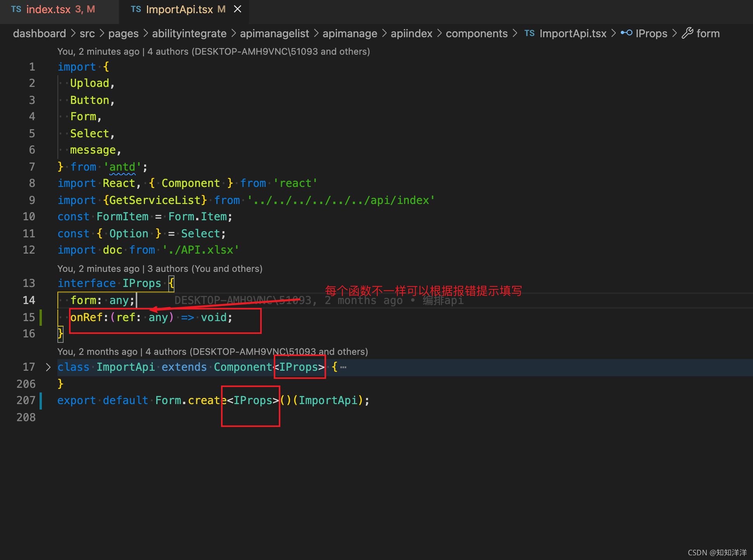Click the Upload import on line 2
Screen dimensions: 753x560
click(x=90, y=83)
